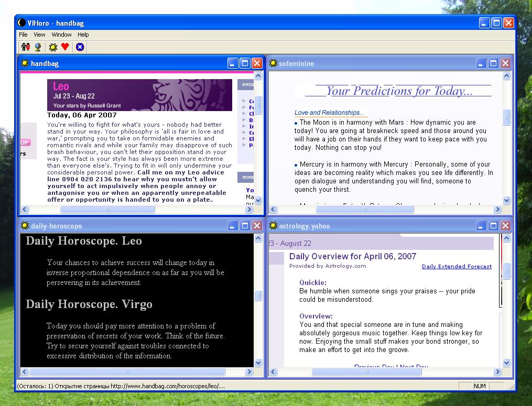Minimize the sofeminine child window

[x=481, y=63]
